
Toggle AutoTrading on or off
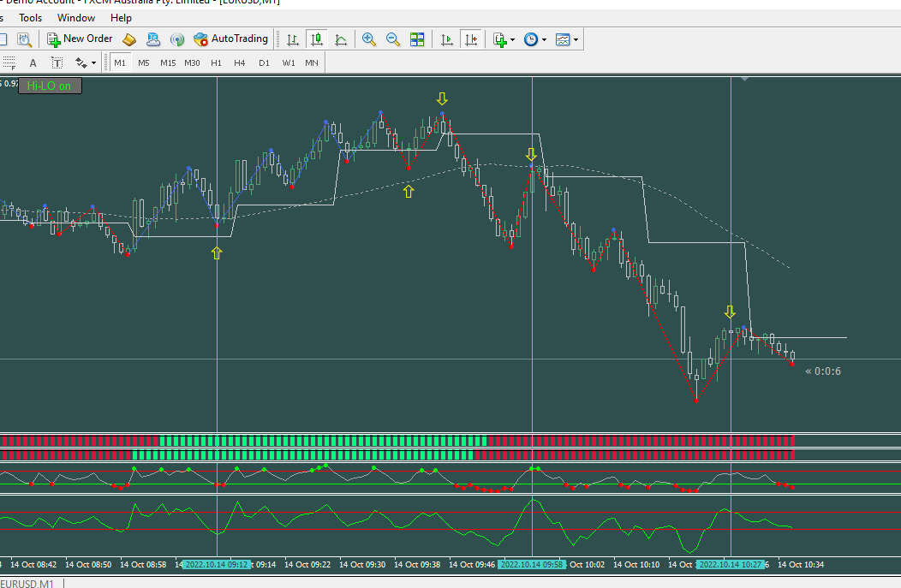pyautogui.click(x=231, y=39)
